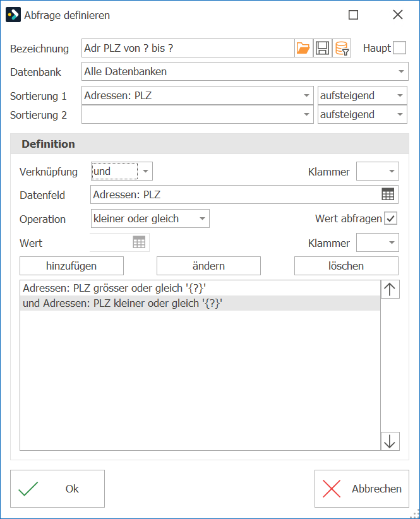The width and height of the screenshot is (420, 519).
Task: Click the löschen button
Action: (x=346, y=266)
